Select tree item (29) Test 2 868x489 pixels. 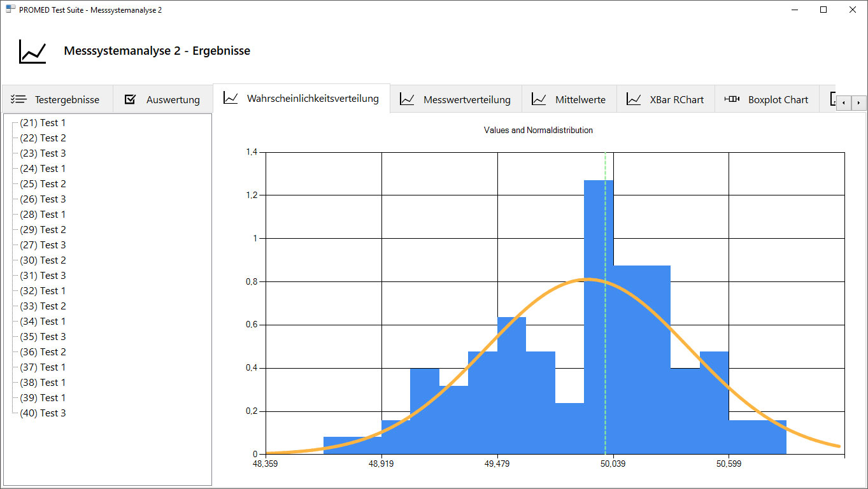(43, 230)
